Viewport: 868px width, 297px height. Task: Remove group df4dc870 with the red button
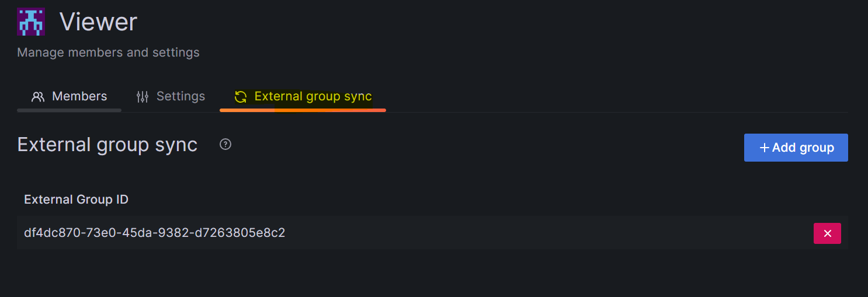click(x=827, y=233)
